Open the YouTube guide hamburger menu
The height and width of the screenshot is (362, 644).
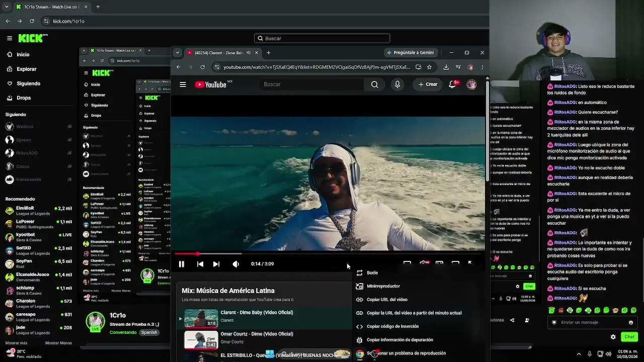(183, 84)
